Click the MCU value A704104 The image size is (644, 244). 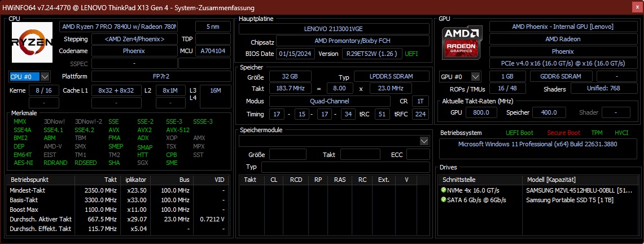click(213, 51)
